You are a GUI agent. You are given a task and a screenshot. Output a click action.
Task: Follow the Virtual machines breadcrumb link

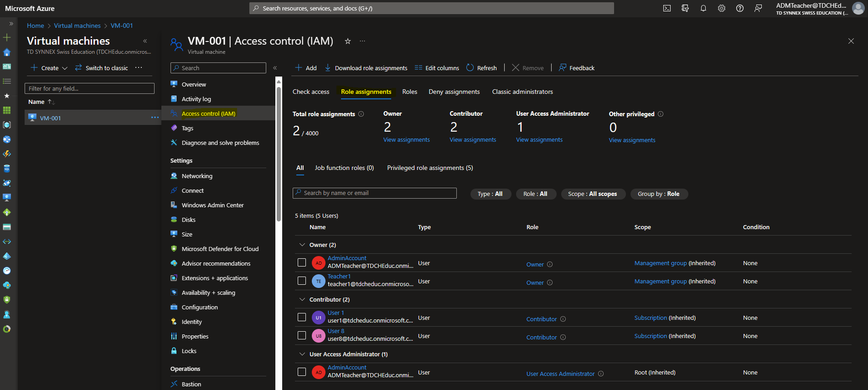77,26
